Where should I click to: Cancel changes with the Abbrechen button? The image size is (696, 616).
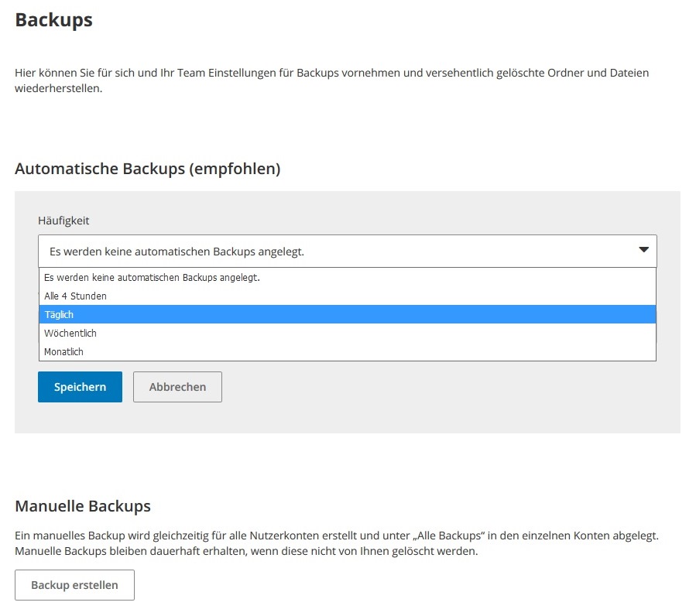tap(177, 387)
